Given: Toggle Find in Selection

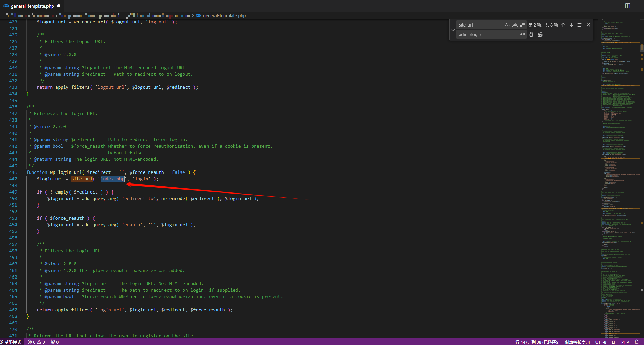Looking at the screenshot, I should point(580,25).
